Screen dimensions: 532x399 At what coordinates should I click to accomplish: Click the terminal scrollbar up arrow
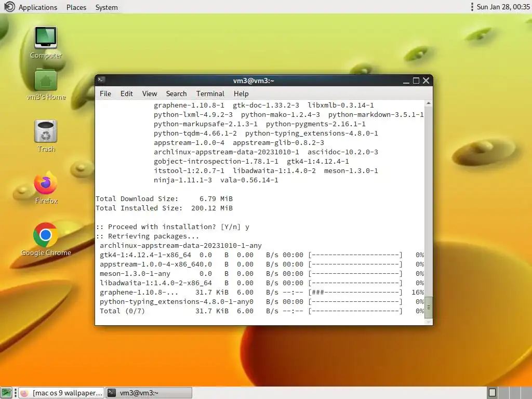[x=429, y=103]
